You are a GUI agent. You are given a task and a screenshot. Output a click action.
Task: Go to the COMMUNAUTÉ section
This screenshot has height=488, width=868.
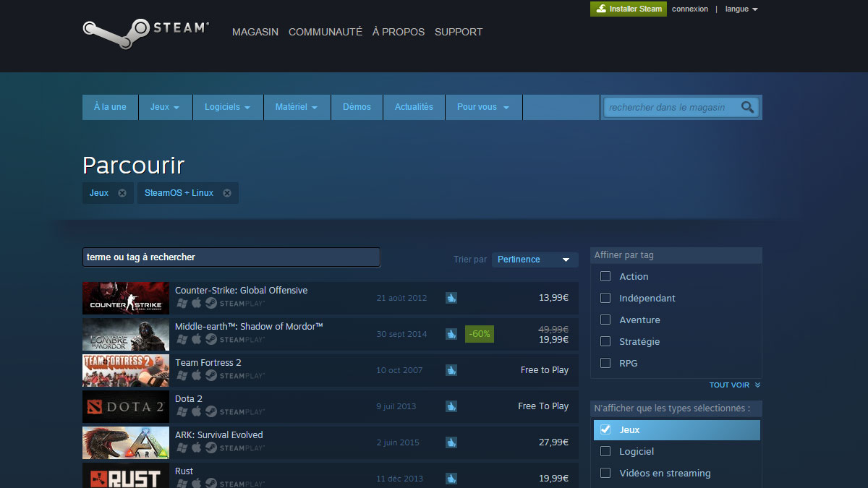click(x=325, y=32)
